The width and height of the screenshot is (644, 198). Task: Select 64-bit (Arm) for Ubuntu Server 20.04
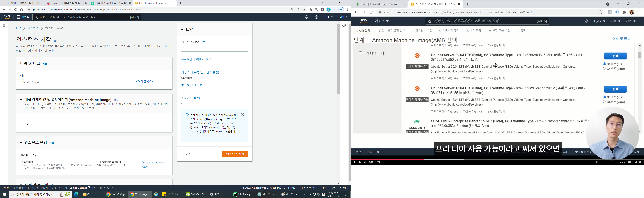(x=604, y=69)
